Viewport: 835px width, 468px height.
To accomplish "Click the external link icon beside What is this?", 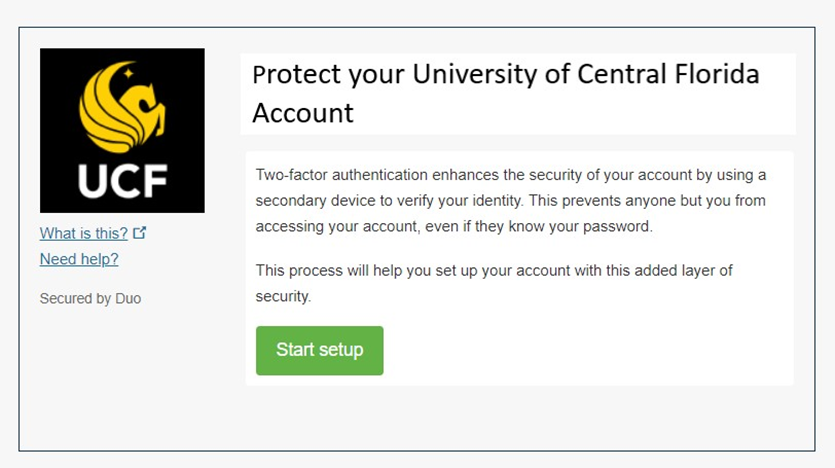I will 140,233.
